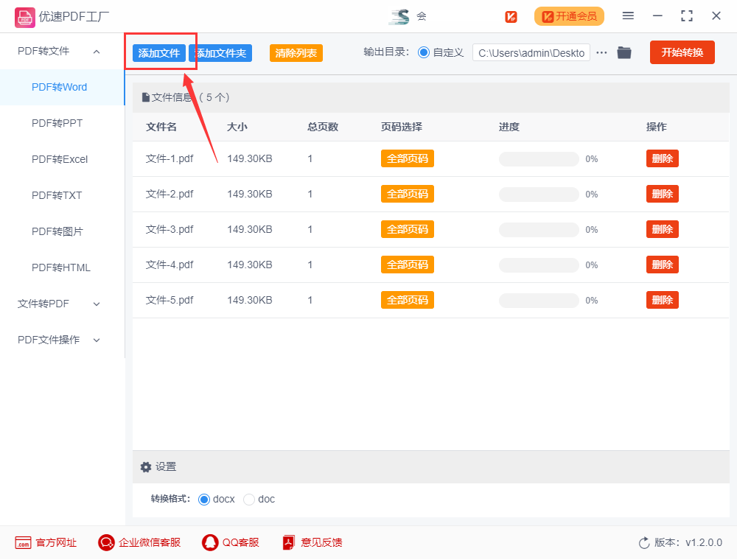Click the progress bar of 文件-5.pdf

[539, 301]
